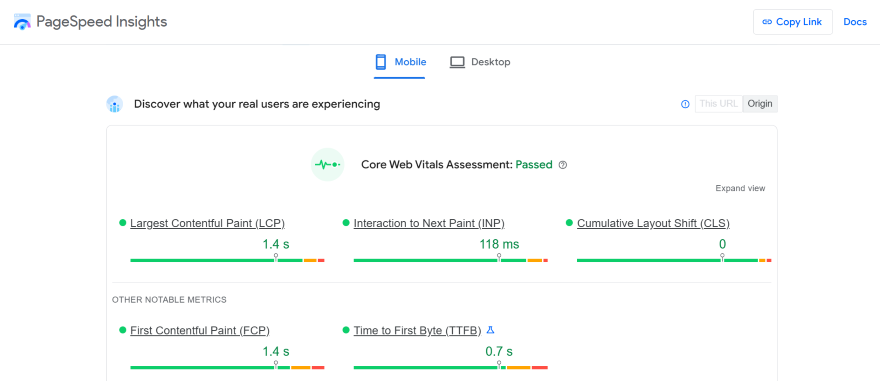Viewport: 880px width, 381px height.
Task: Click help icon next to Passed
Action: (x=563, y=165)
